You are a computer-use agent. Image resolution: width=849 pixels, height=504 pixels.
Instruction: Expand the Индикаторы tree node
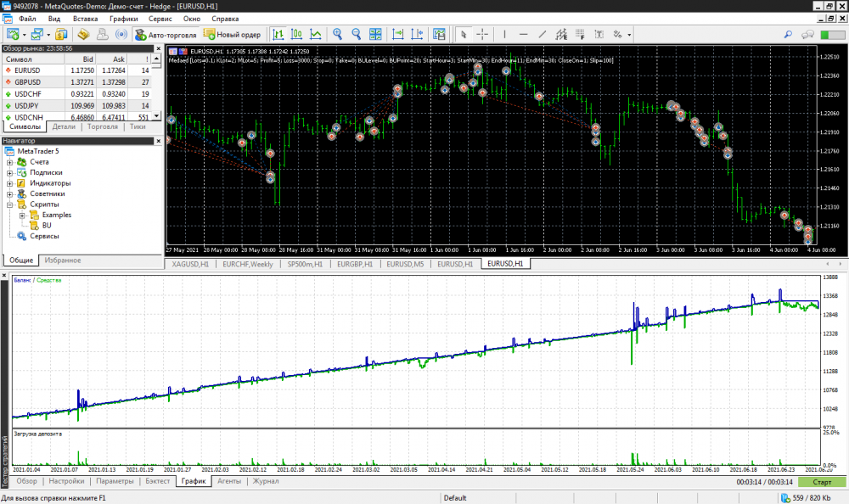click(x=9, y=183)
